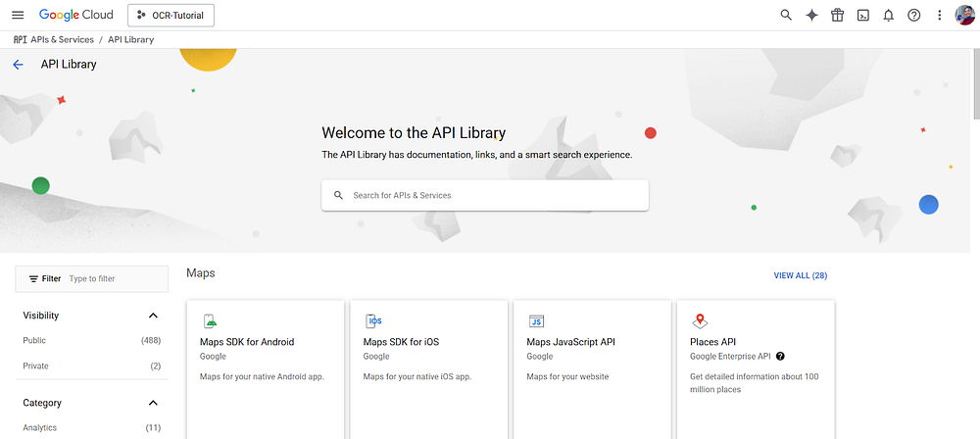This screenshot has width=980, height=439.
Task: Open the Places API card title
Action: [x=713, y=342]
